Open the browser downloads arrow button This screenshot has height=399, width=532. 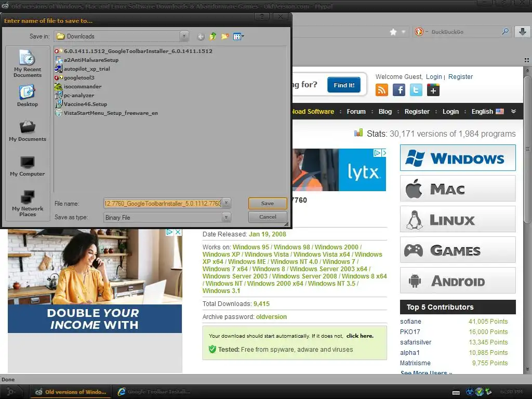pyautogui.click(x=523, y=32)
